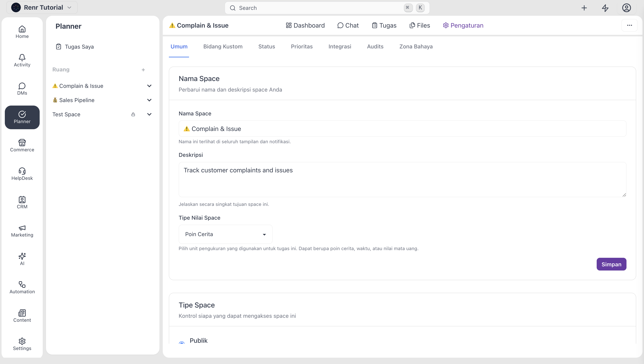Open the three-dot more options menu

(x=630, y=25)
